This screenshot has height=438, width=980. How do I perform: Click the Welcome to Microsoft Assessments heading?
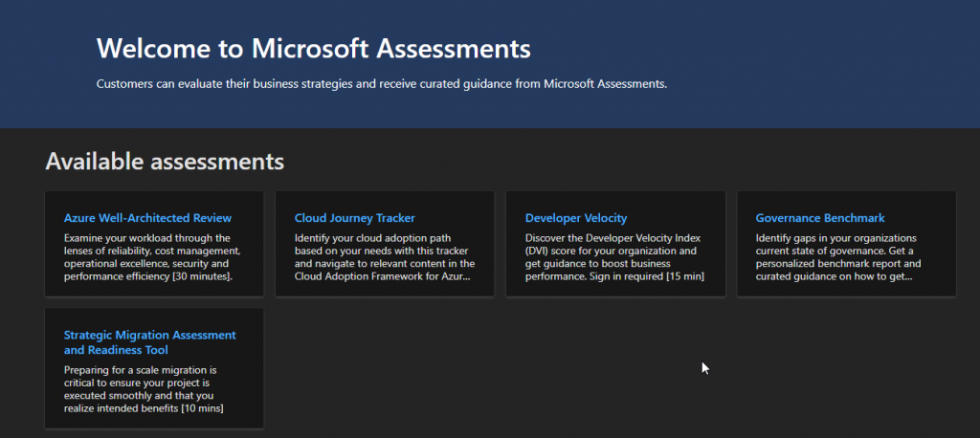point(313,48)
